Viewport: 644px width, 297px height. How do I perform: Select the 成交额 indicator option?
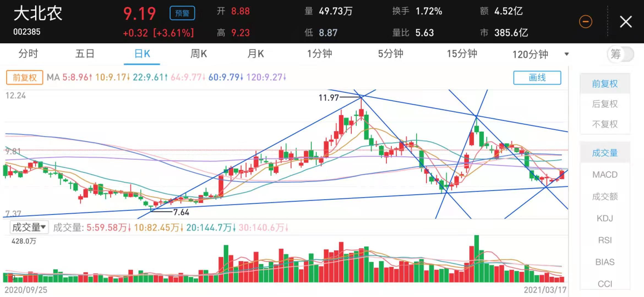tap(605, 196)
